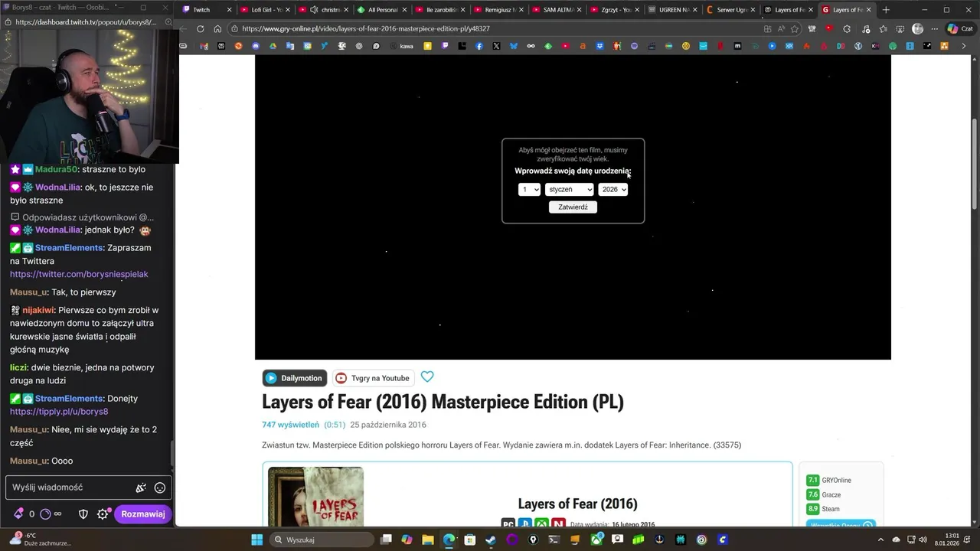This screenshot has height=551, width=980.
Task: Open the birth year dropdown showing 2026
Action: point(613,189)
